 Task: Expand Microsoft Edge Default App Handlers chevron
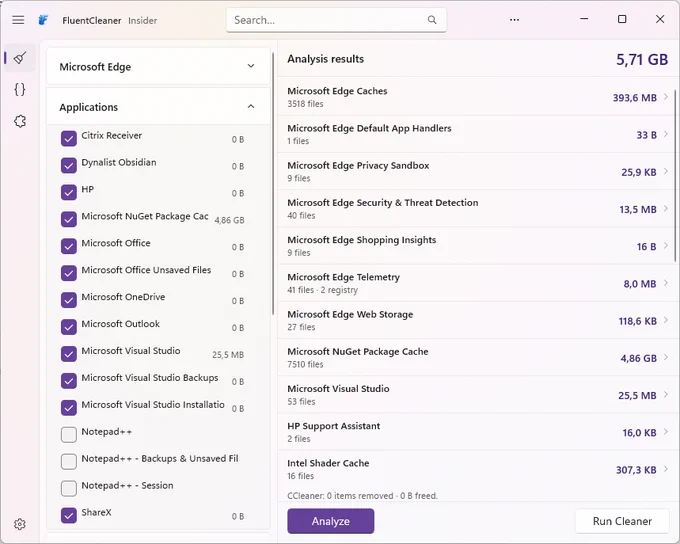pyautogui.click(x=666, y=134)
